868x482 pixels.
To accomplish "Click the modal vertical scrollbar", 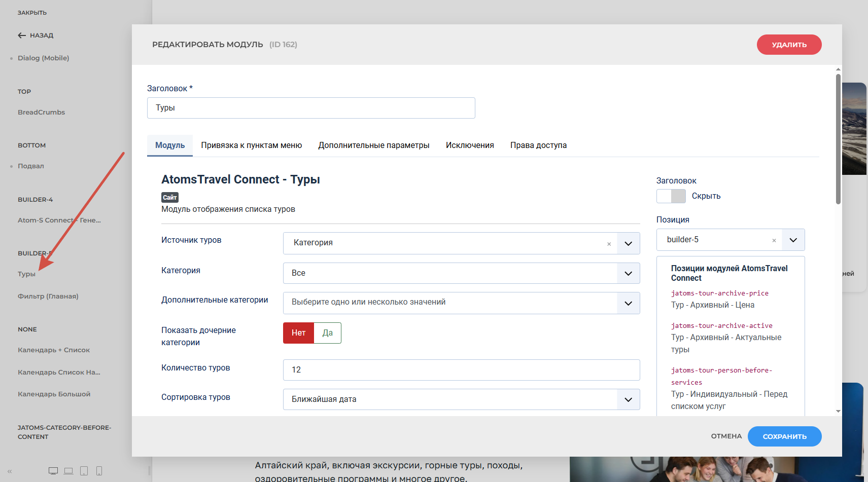I will (x=838, y=139).
